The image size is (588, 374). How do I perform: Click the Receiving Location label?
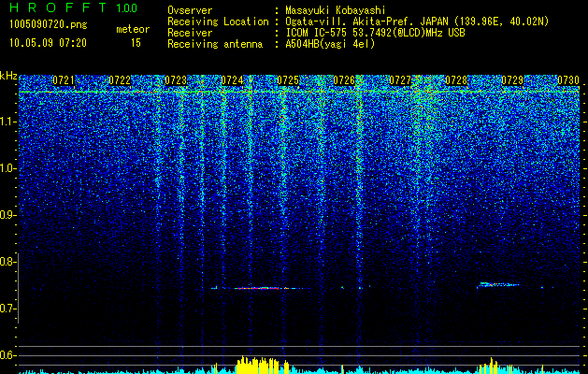click(x=218, y=22)
